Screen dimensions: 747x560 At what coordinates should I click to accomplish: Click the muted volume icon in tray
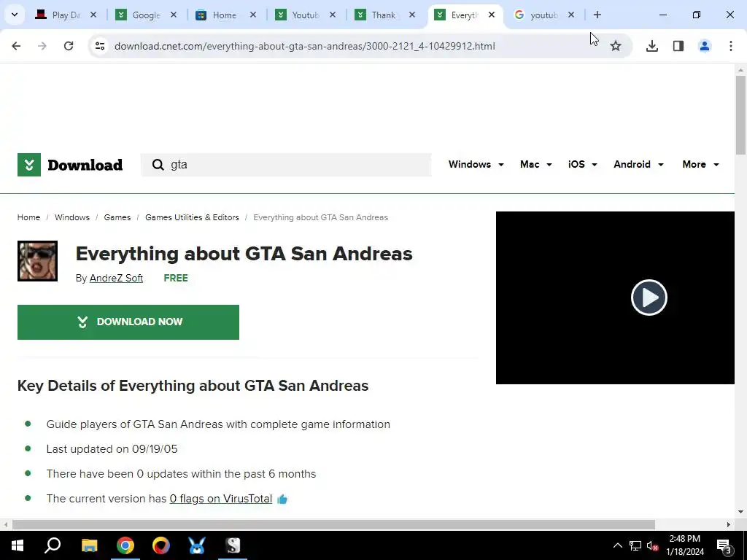click(x=653, y=545)
